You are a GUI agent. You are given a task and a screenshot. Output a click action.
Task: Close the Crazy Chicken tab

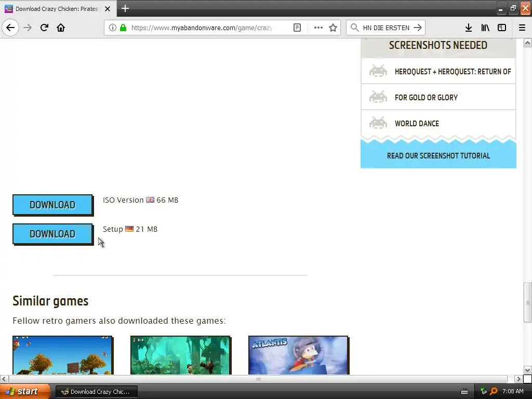tap(108, 9)
